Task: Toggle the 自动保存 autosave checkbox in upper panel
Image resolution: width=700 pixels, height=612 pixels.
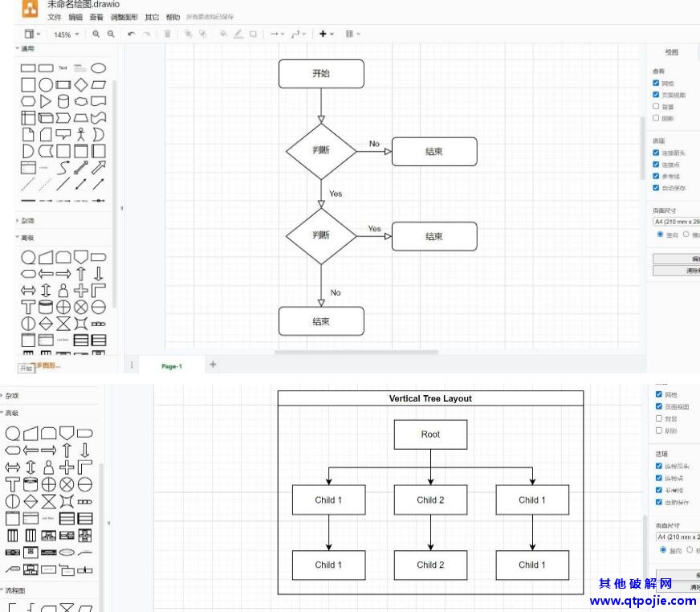Action: (656, 188)
